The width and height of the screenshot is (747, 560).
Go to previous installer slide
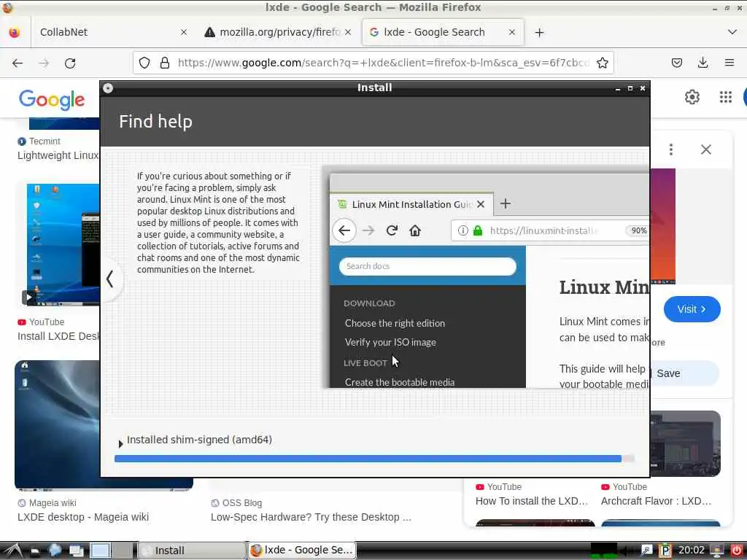109,279
